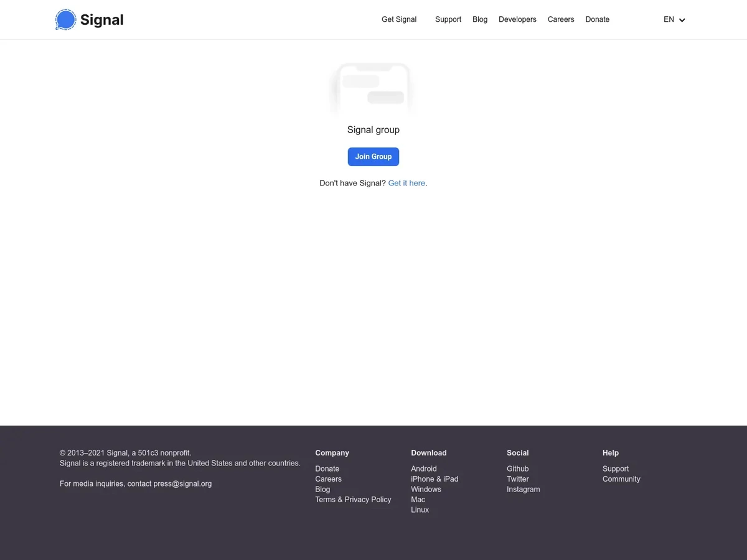Click the phone placeholder group image
The width and height of the screenshot is (747, 560).
click(373, 89)
